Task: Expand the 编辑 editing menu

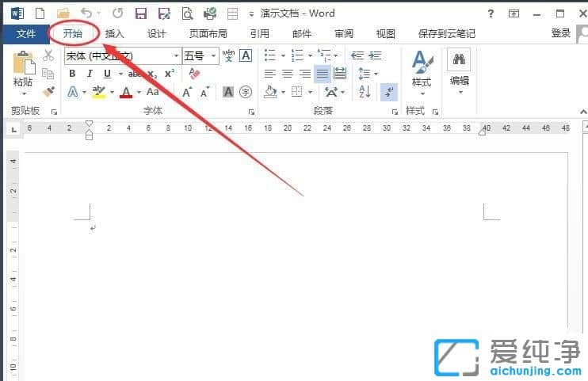Action: pyautogui.click(x=460, y=72)
